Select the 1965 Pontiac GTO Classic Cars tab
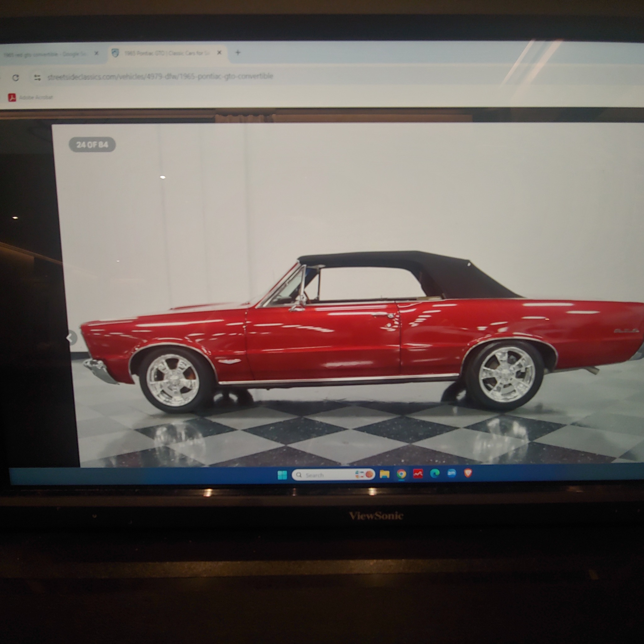Image resolution: width=644 pixels, height=644 pixels. click(x=167, y=53)
